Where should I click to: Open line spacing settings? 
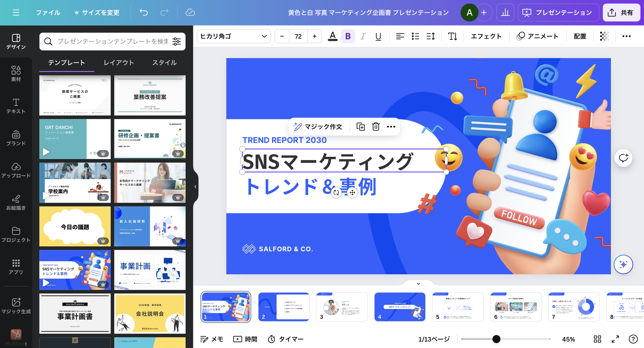[x=430, y=36]
